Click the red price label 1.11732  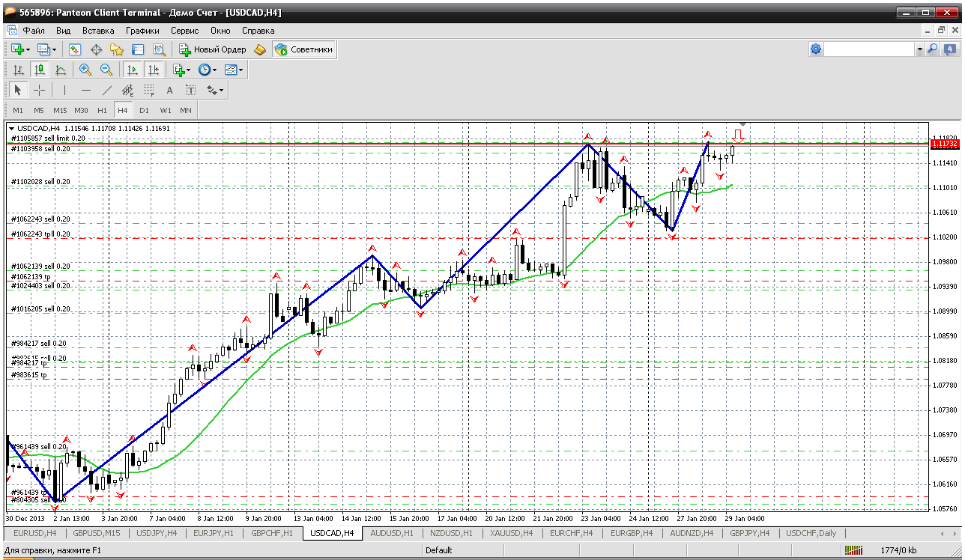[943, 143]
